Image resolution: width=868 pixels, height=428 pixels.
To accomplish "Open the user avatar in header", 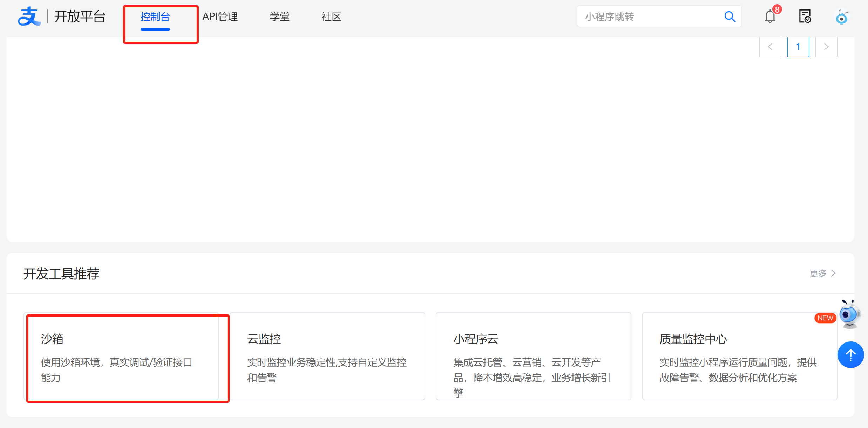I will [x=842, y=17].
